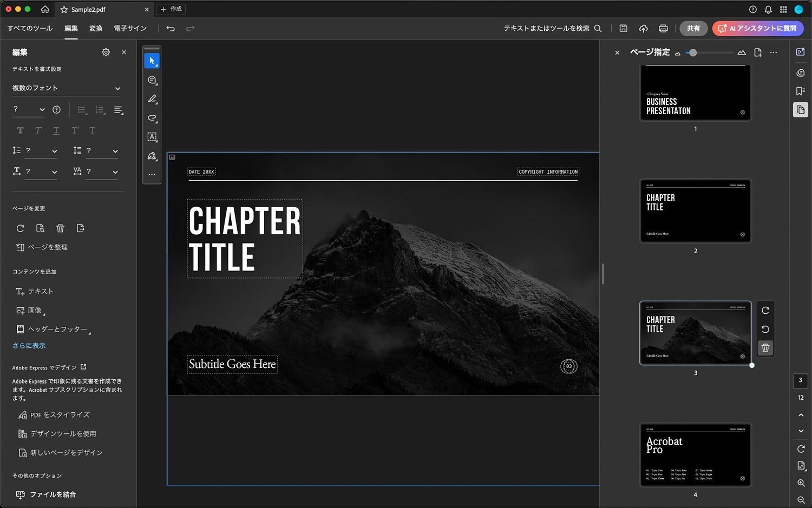Click the delete page trash icon in Edit panel

60,228
